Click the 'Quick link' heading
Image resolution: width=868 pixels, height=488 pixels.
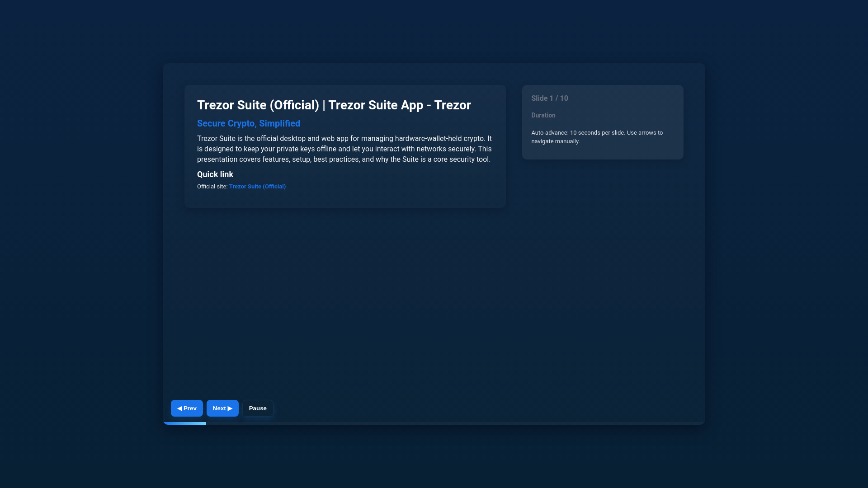click(x=215, y=174)
